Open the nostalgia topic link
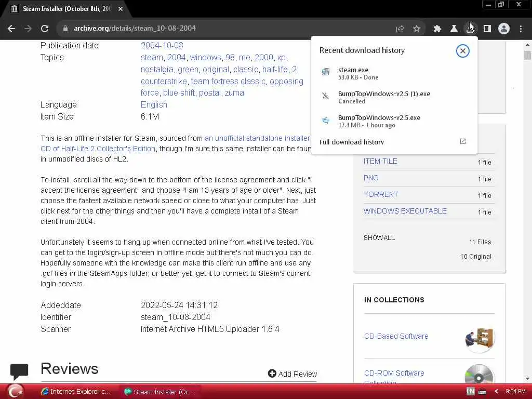Screen dimensions: 532x399 click(157, 69)
